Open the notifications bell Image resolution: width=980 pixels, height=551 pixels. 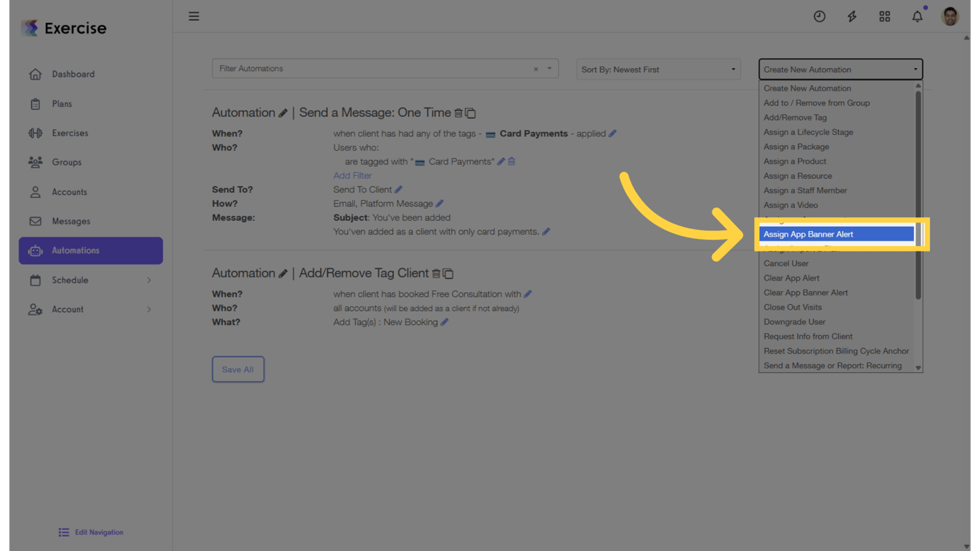(917, 16)
